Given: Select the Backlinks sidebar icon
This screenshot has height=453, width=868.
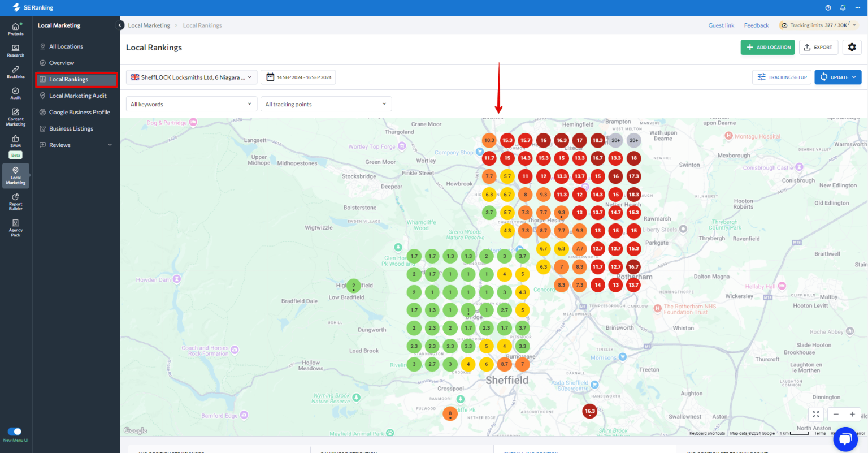Looking at the screenshot, I should [15, 71].
